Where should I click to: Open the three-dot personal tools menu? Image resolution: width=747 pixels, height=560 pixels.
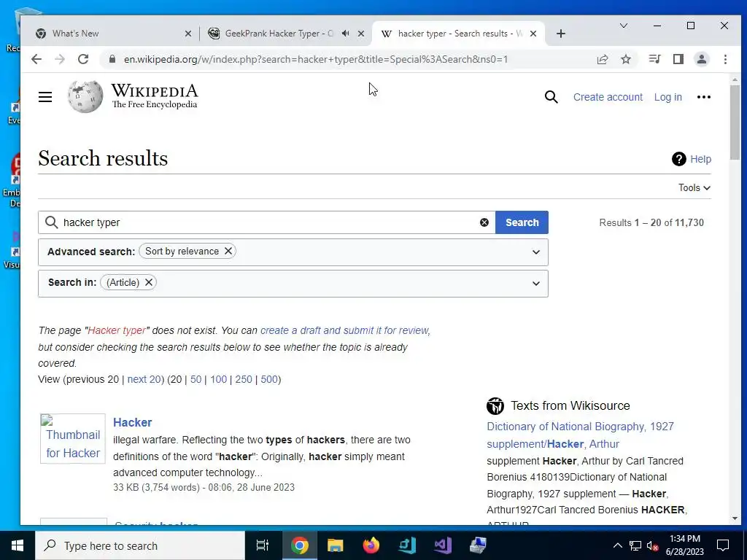pyautogui.click(x=704, y=97)
